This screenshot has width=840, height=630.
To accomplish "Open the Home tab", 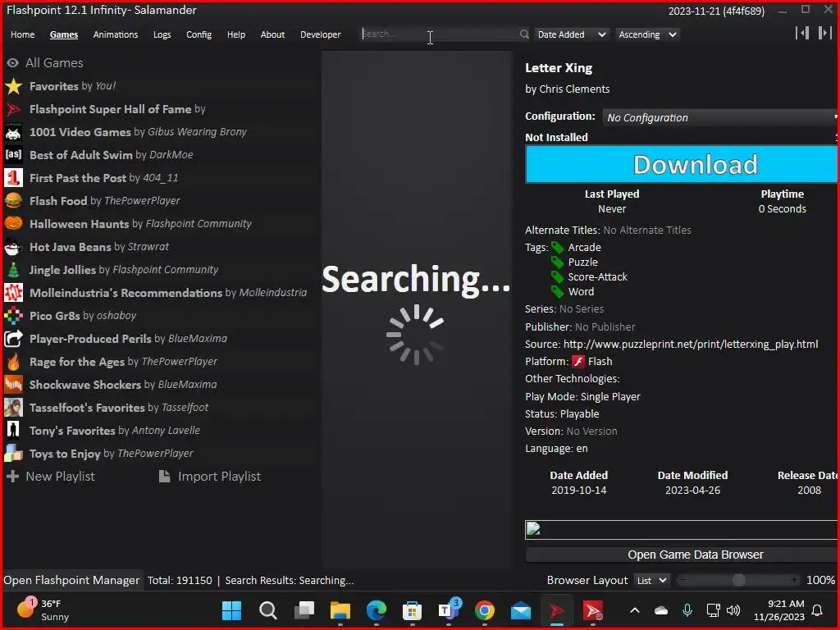I will pyautogui.click(x=22, y=34).
